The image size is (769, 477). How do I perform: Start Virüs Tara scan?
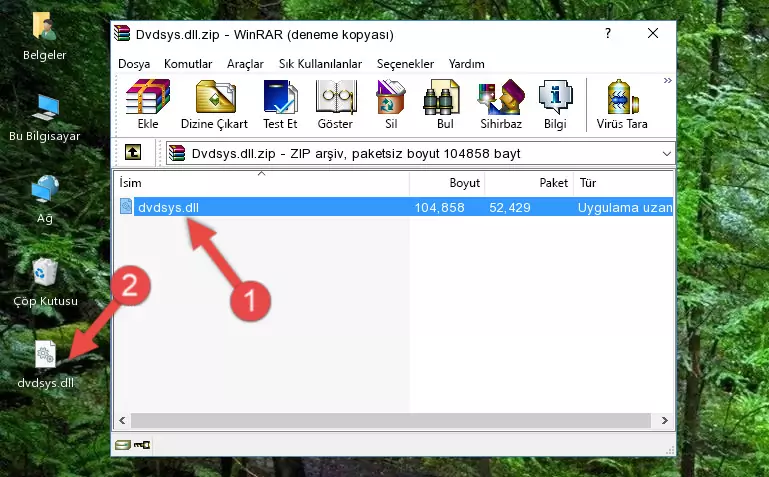tap(622, 104)
